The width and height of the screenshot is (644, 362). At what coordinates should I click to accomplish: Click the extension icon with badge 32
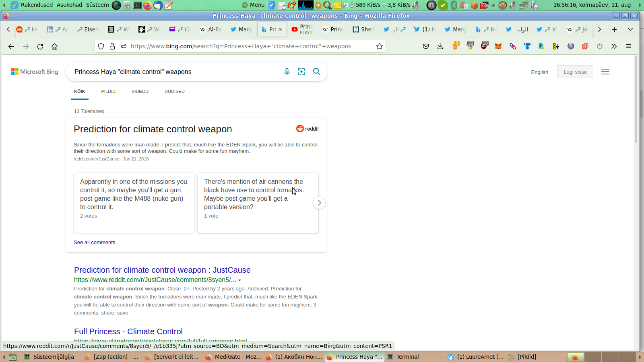tap(470, 45)
